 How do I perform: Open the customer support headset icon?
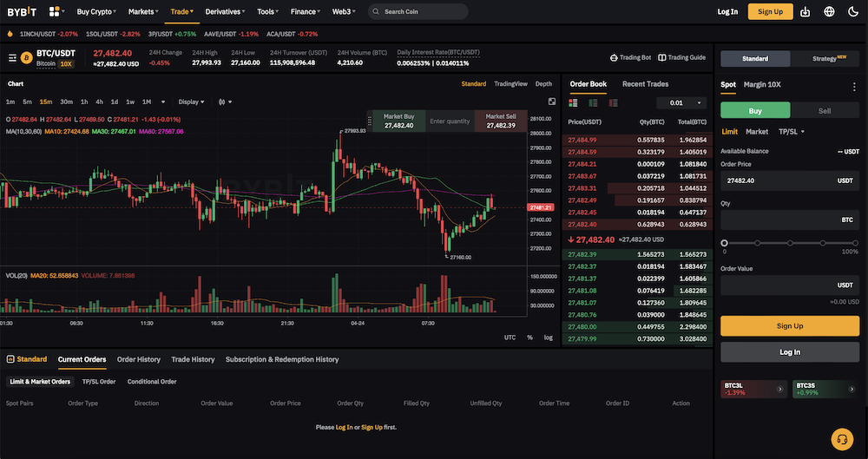point(841,438)
